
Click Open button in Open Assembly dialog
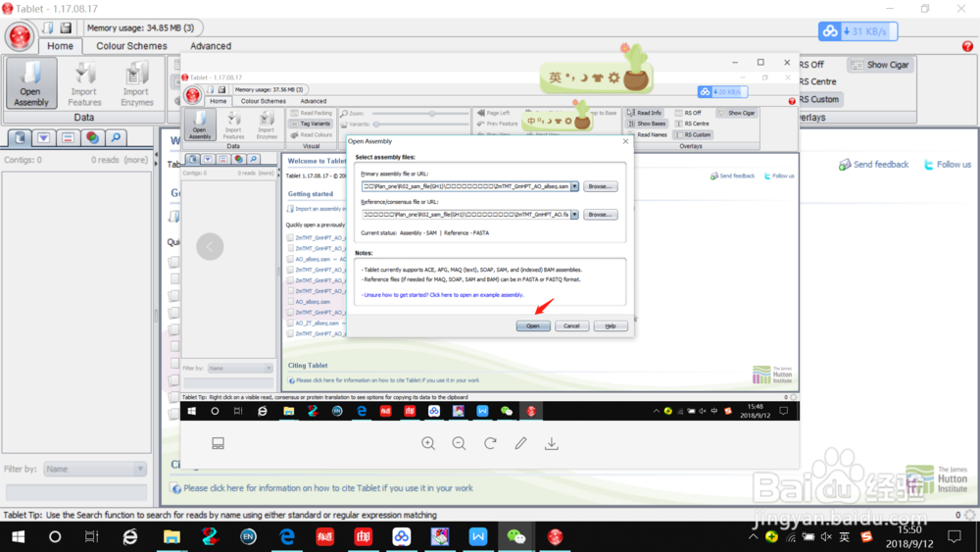[x=532, y=326]
